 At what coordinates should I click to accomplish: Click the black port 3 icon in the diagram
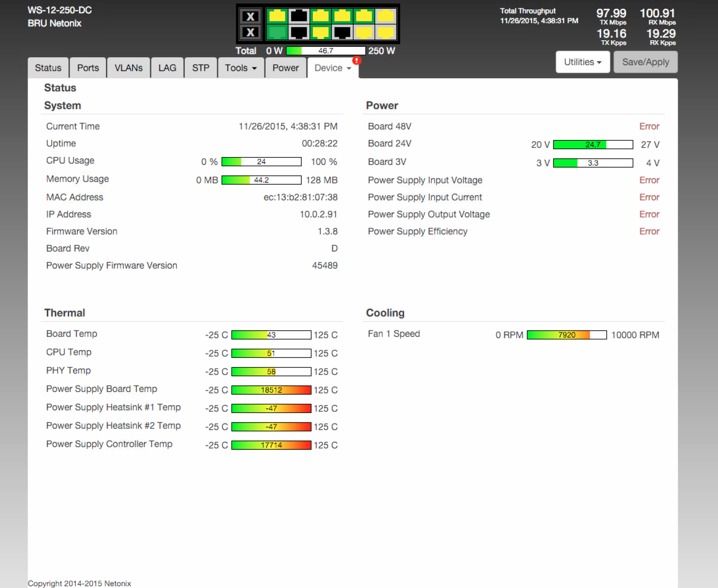click(x=299, y=16)
